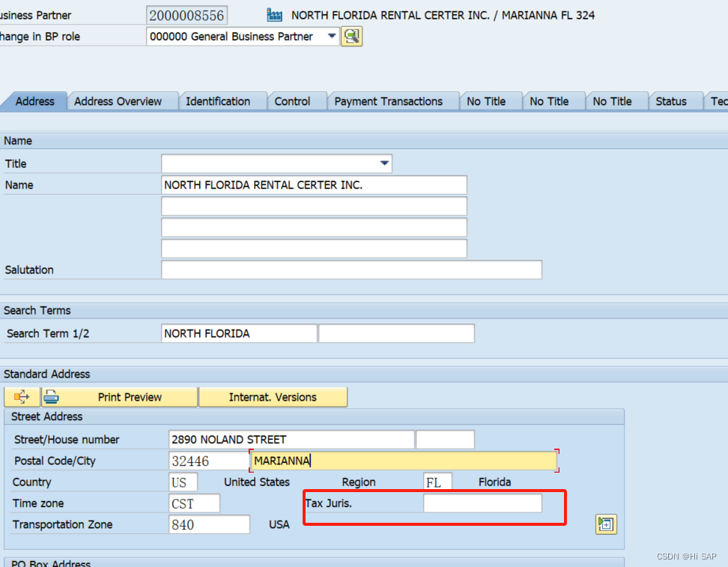Click the expand more address fields icon
The height and width of the screenshot is (567, 728).
coord(606,524)
